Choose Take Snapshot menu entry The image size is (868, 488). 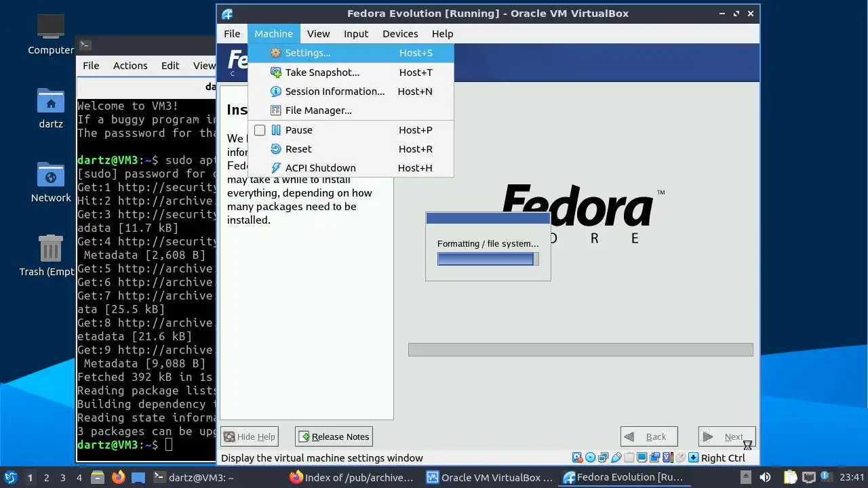[351, 73]
